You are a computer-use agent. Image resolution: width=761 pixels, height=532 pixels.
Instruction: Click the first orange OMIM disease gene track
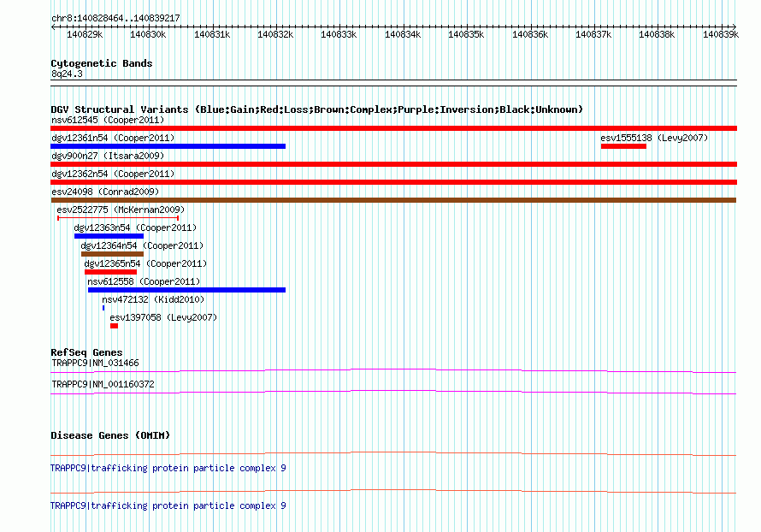tap(393, 454)
